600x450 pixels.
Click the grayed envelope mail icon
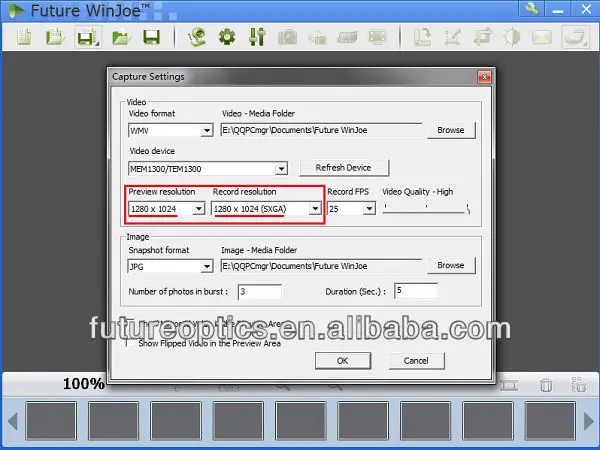542,38
